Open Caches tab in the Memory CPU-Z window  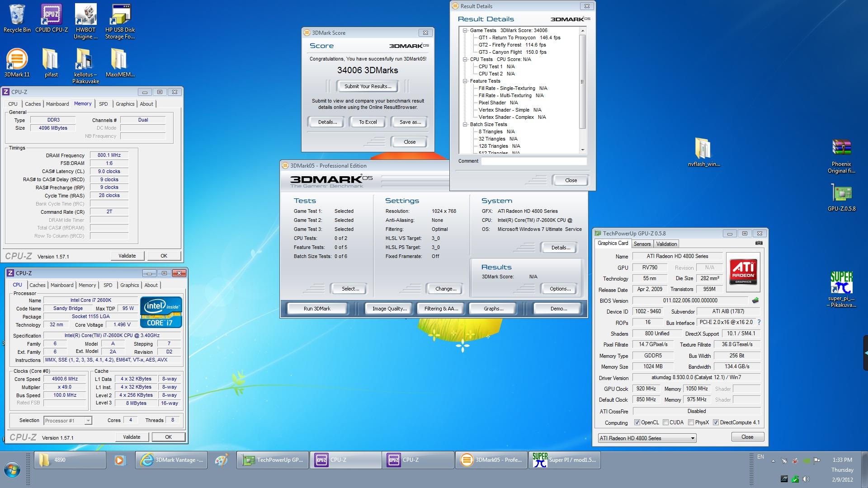(33, 104)
